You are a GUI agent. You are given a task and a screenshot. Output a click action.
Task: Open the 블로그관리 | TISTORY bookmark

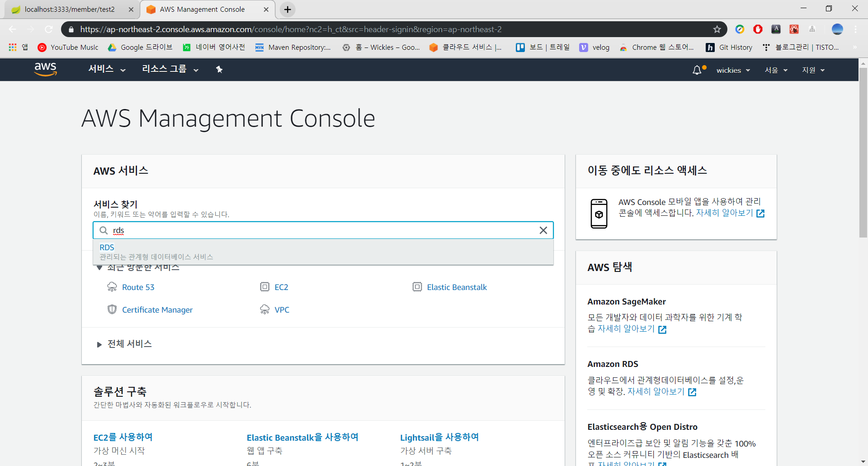click(801, 47)
